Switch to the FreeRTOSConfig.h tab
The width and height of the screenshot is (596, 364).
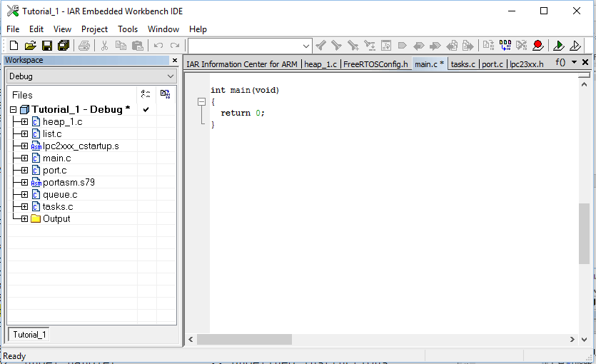pyautogui.click(x=375, y=64)
